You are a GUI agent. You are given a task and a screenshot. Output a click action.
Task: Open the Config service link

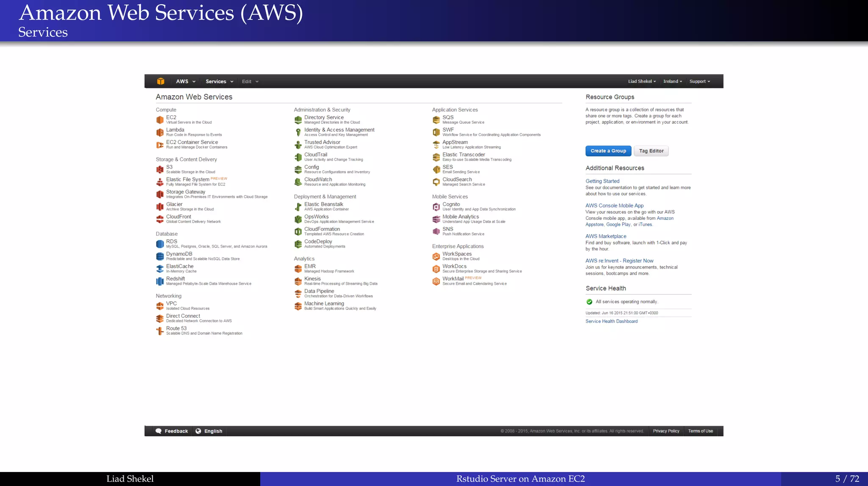tap(312, 167)
